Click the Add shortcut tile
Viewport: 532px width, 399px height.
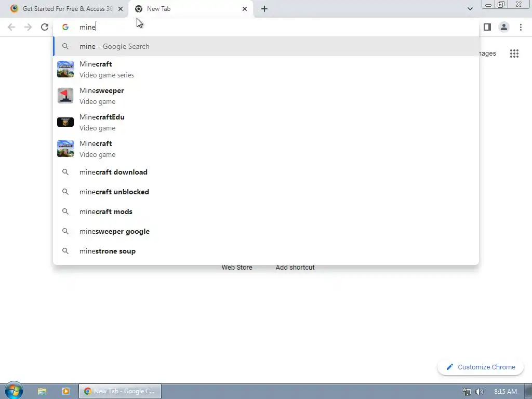(x=295, y=268)
